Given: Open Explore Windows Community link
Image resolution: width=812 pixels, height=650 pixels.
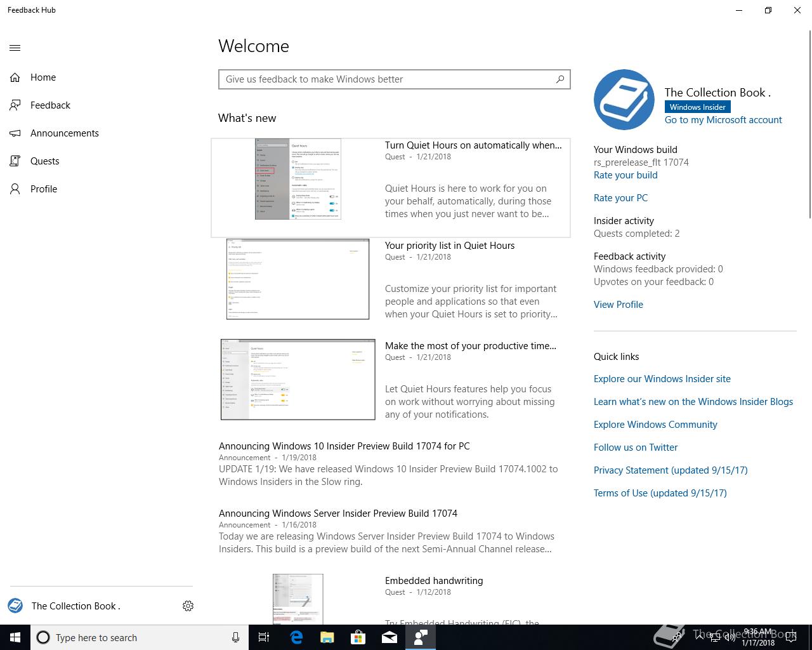Looking at the screenshot, I should 655,425.
